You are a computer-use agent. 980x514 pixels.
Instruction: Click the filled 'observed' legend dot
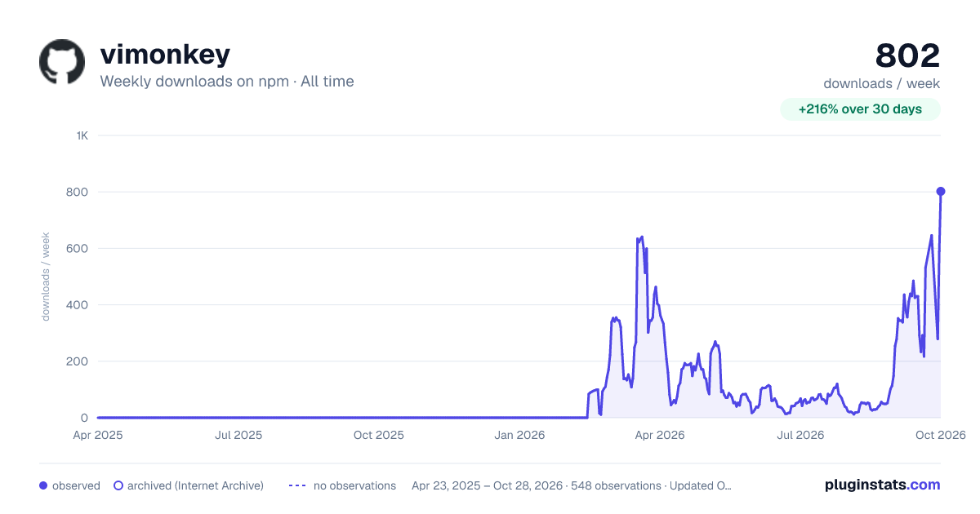43,485
